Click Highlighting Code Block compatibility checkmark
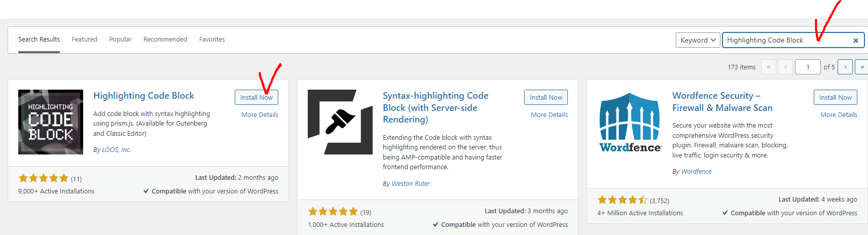The height and width of the screenshot is (235, 868). point(146,191)
